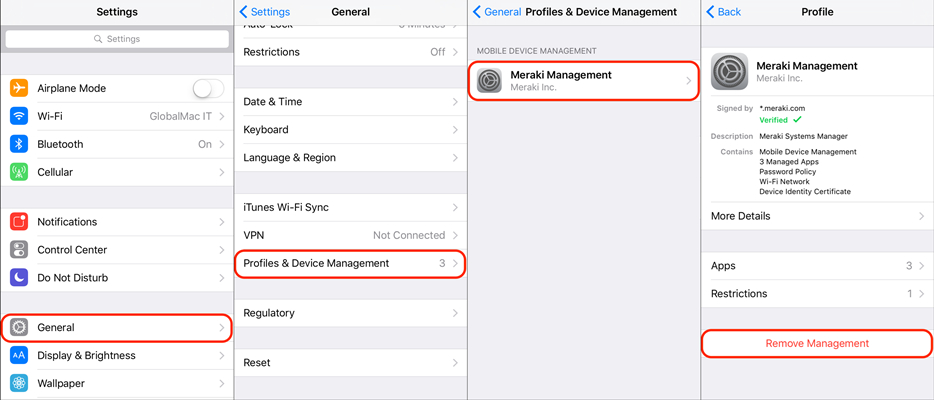Return to Settings via back link
The image size is (934, 400).
(x=264, y=12)
